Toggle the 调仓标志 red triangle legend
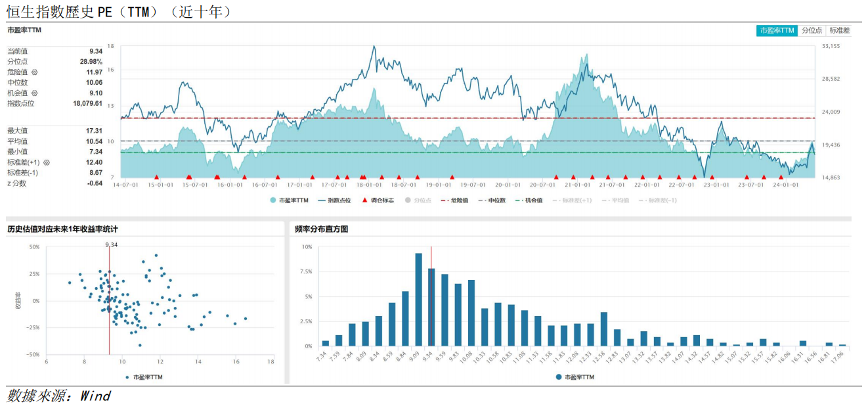 [x=378, y=200]
